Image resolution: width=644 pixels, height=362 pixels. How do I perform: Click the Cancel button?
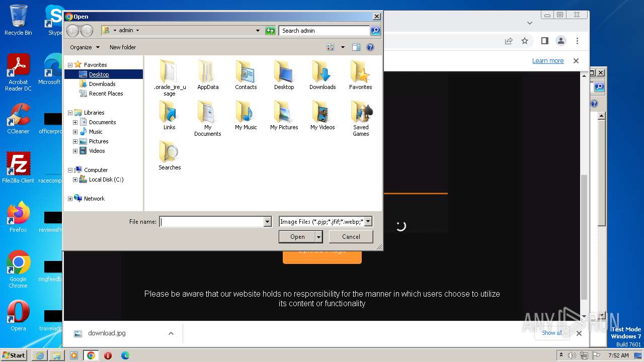tap(351, 237)
